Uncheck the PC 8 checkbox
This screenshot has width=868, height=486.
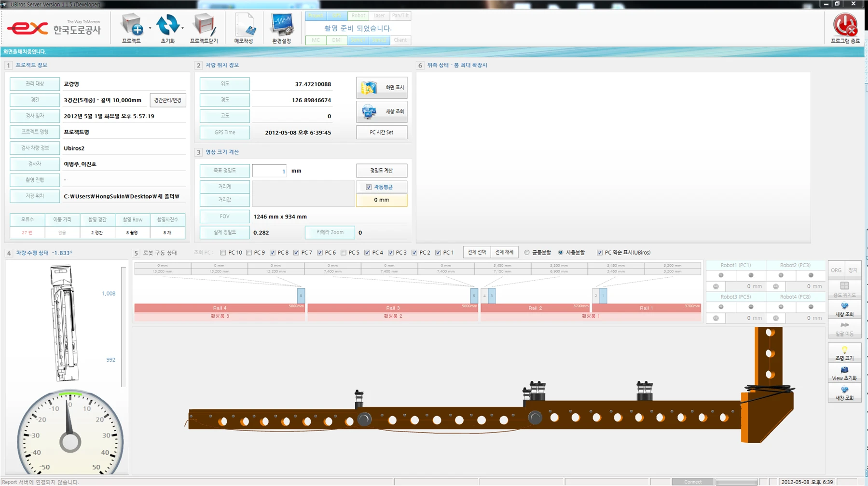273,253
